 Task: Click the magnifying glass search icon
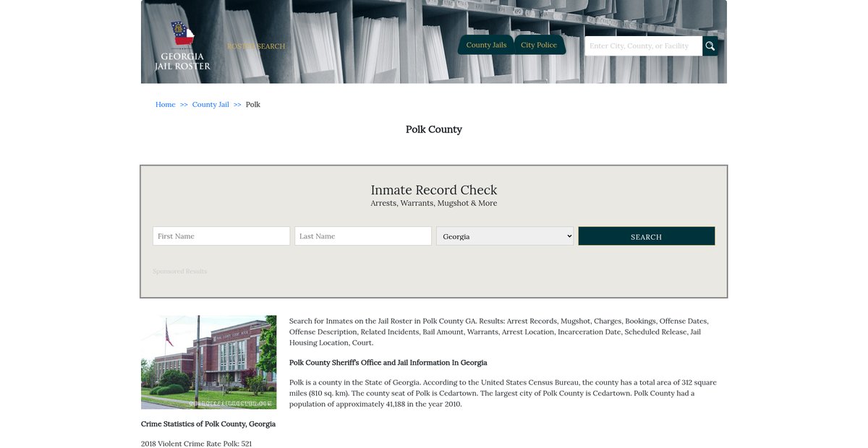(710, 46)
